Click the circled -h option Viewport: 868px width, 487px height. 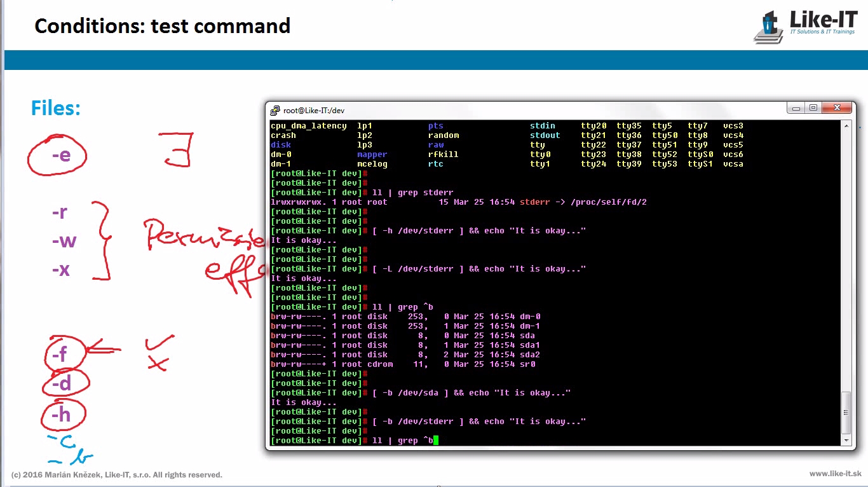click(x=61, y=415)
